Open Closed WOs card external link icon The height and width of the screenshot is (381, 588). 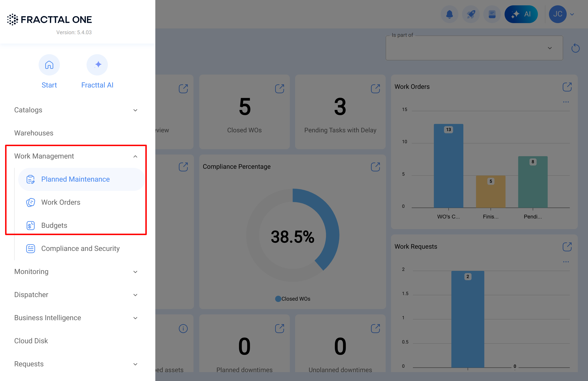click(279, 89)
